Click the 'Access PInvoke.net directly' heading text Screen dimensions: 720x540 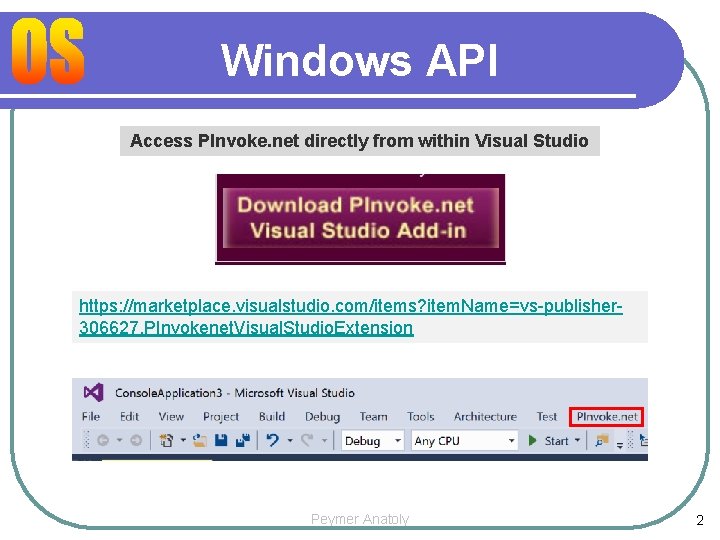360,141
